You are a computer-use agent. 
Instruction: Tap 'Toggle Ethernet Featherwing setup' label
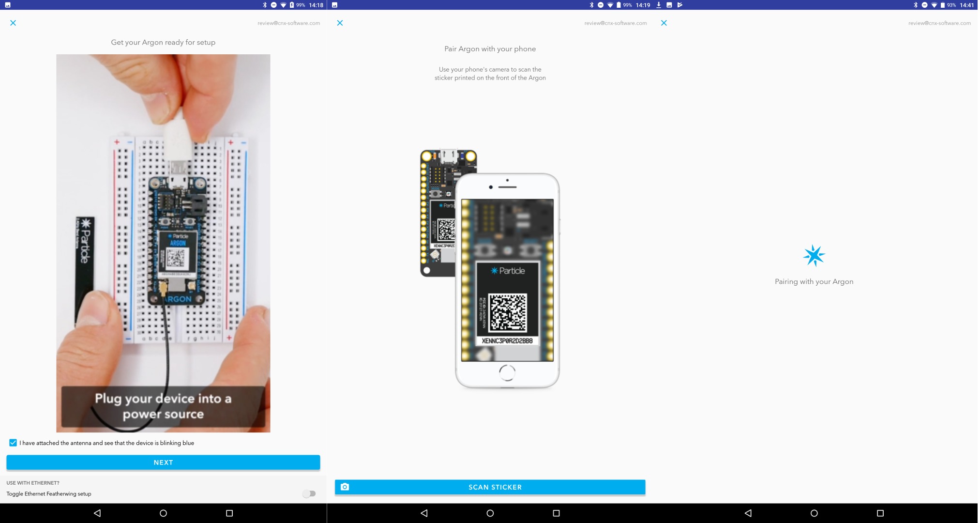(49, 494)
